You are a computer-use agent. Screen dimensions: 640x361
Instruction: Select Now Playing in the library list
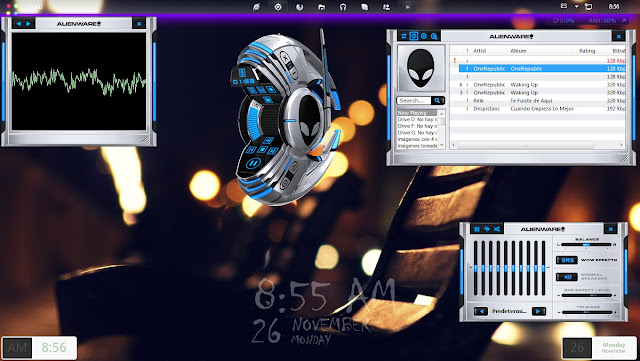tap(417, 113)
